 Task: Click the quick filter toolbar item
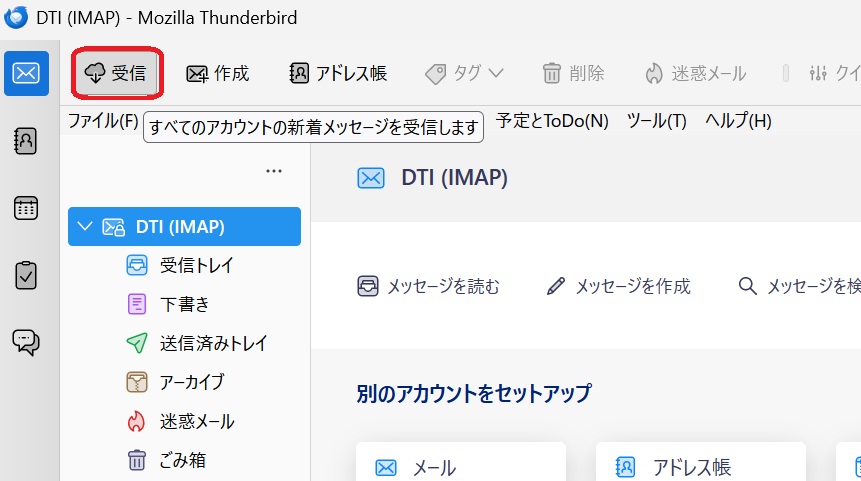pos(834,73)
